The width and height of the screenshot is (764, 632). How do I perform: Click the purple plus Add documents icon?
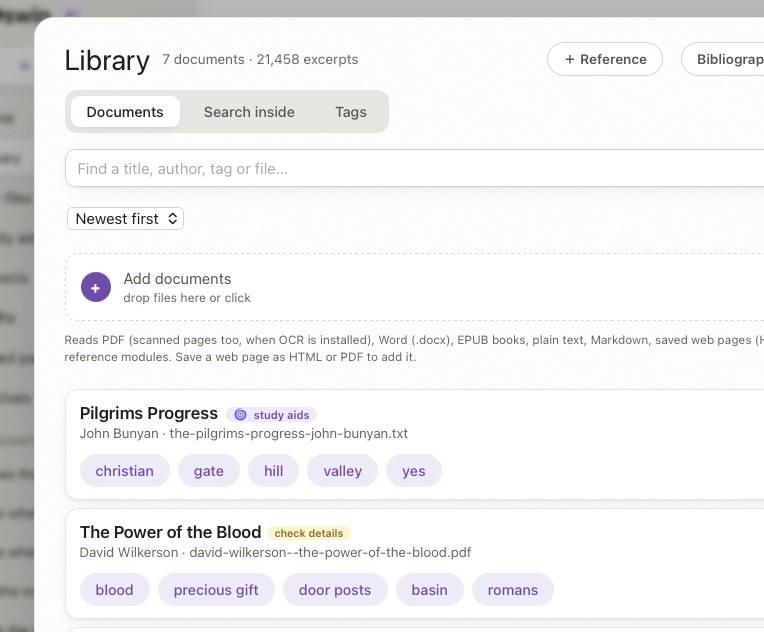click(x=96, y=287)
